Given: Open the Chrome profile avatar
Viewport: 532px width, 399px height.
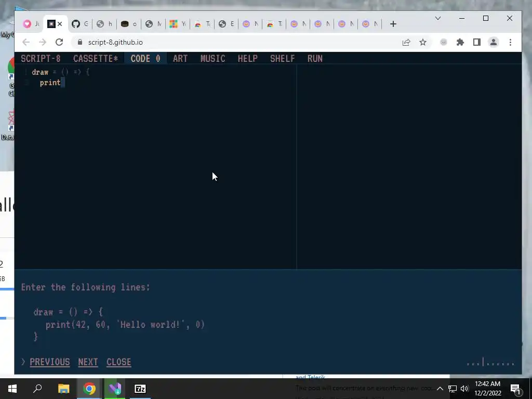Looking at the screenshot, I should click(x=494, y=42).
